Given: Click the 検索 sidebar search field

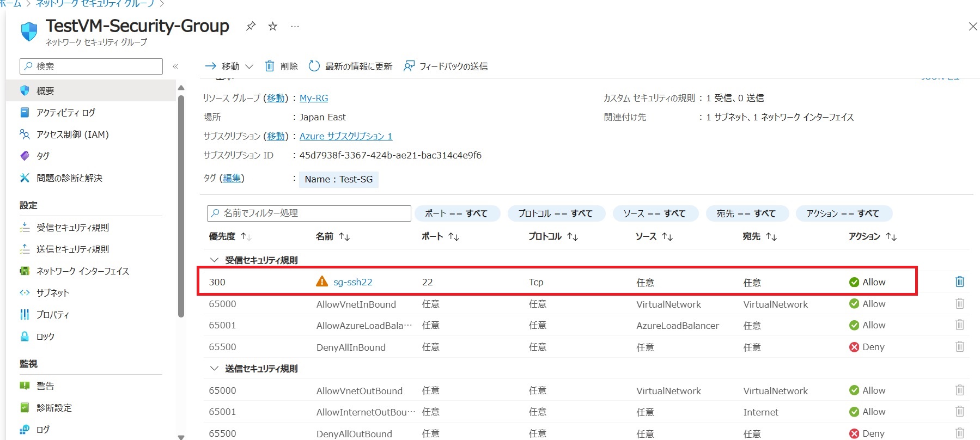Looking at the screenshot, I should tap(91, 66).
